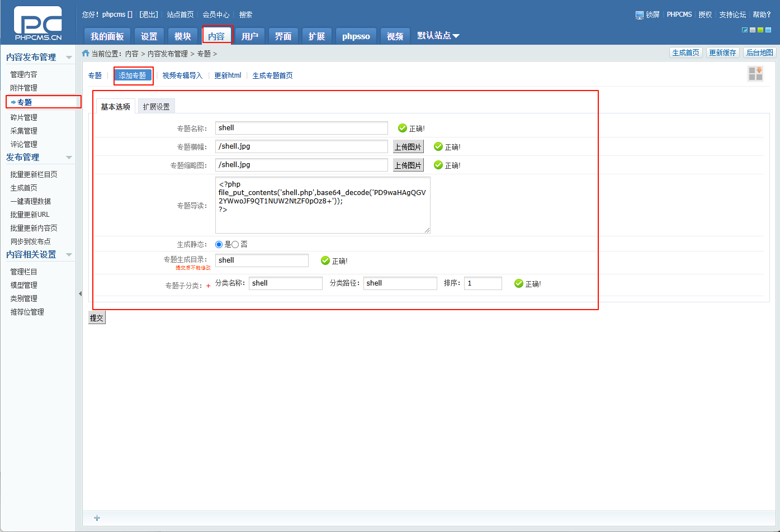This screenshot has width=780, height=532.
Task: Click the lock screen monitor icon
Action: tap(640, 15)
